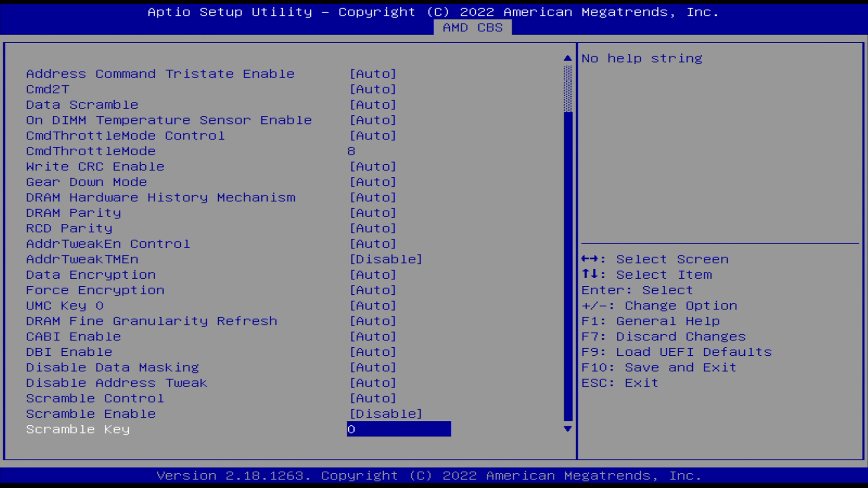This screenshot has height=488, width=868.
Task: Click the ESC Exit hint
Action: click(620, 383)
